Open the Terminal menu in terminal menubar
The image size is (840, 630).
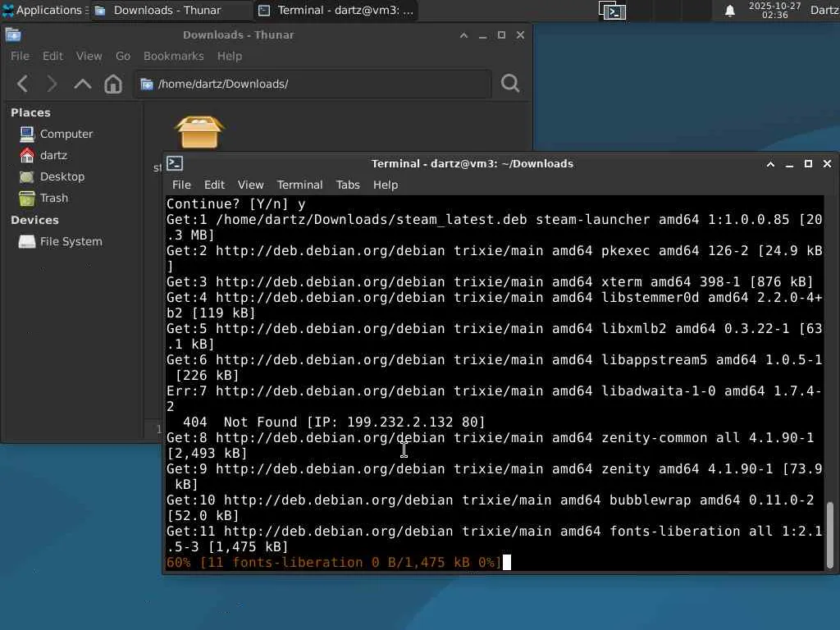[x=299, y=185]
